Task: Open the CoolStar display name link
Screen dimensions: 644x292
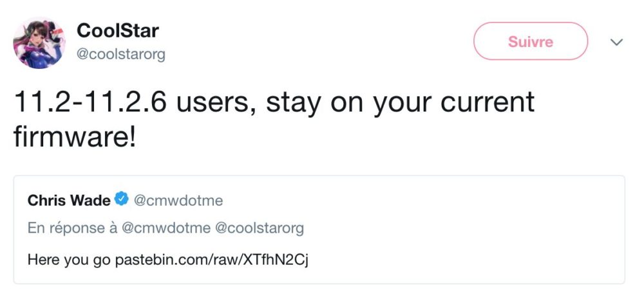Action: coord(117,30)
